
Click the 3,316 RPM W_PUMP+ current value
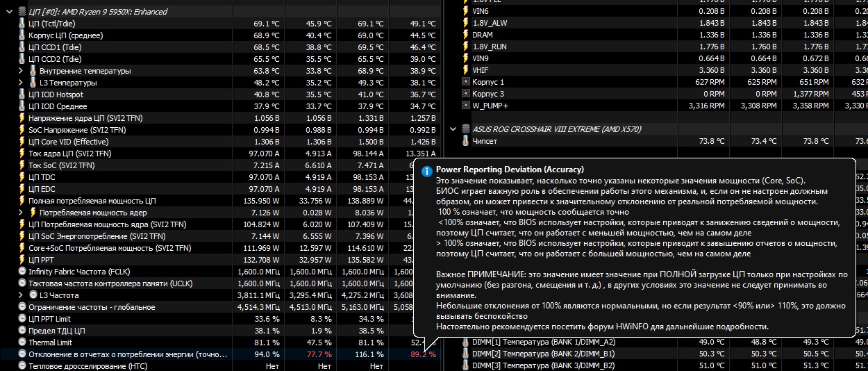[x=706, y=106]
